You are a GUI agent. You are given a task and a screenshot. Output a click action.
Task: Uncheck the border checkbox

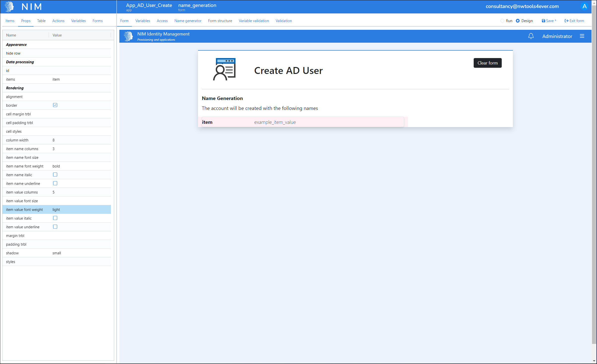click(x=55, y=105)
